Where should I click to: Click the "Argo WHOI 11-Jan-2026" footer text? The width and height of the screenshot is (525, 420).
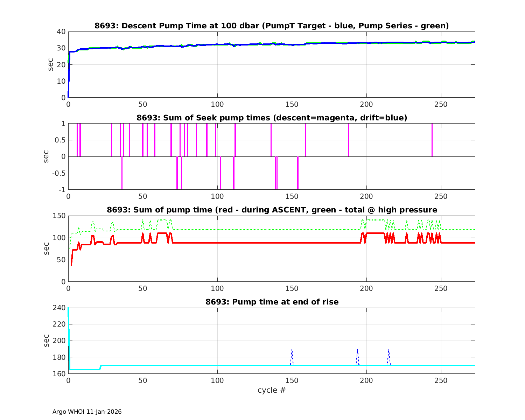(x=87, y=412)
